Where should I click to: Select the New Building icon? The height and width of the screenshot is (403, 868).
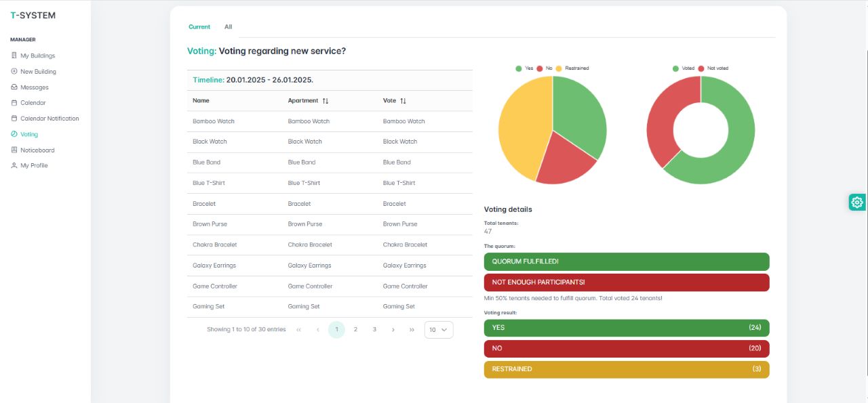14,71
